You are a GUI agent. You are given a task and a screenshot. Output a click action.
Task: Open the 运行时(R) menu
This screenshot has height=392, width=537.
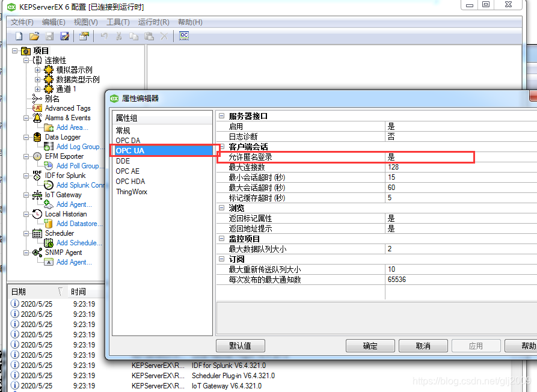154,22
